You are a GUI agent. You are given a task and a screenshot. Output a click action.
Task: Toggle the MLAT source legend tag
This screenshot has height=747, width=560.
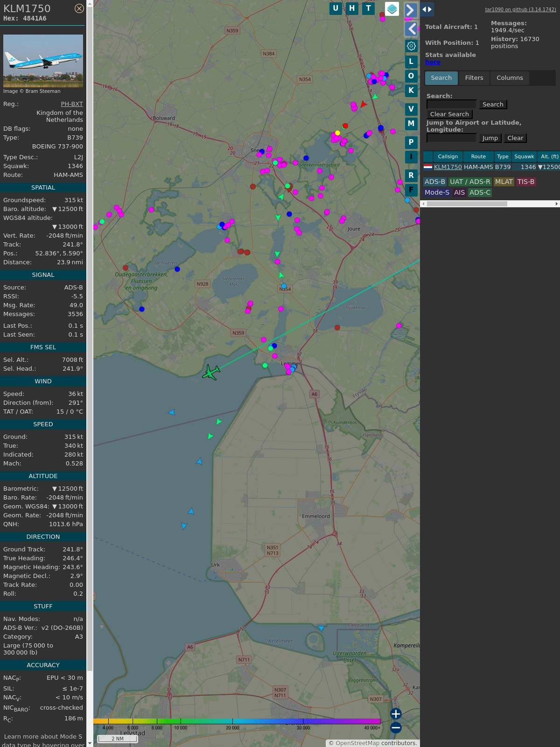pos(504,182)
